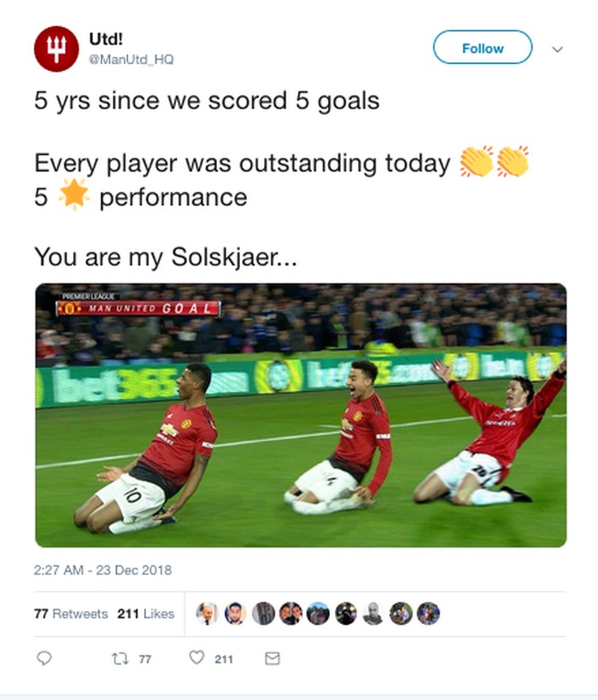Click the reply speech bubble icon
The height and width of the screenshot is (700, 598).
click(x=45, y=658)
